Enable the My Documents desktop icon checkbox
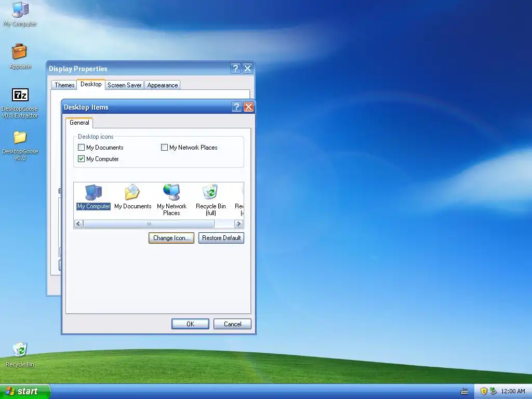The width and height of the screenshot is (532, 399). click(81, 147)
